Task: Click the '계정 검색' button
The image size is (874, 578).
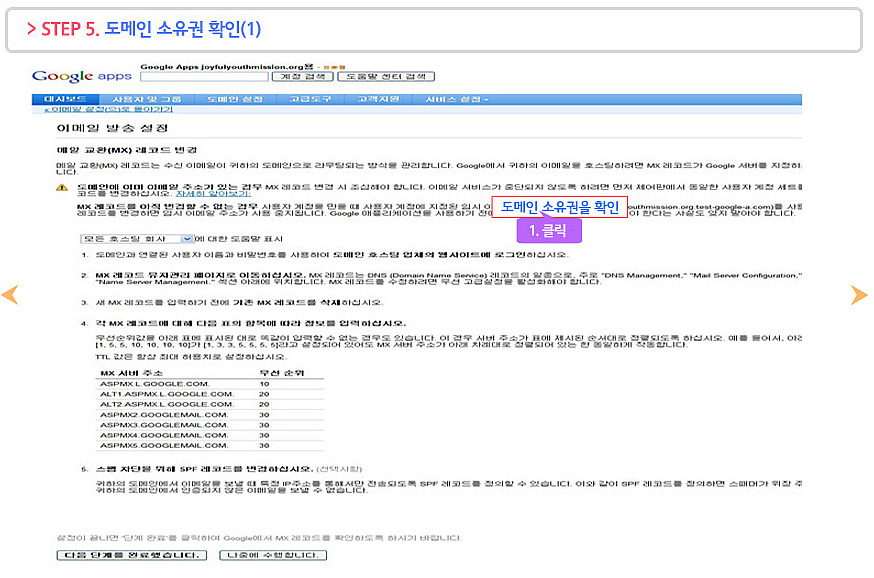Action: [x=302, y=76]
